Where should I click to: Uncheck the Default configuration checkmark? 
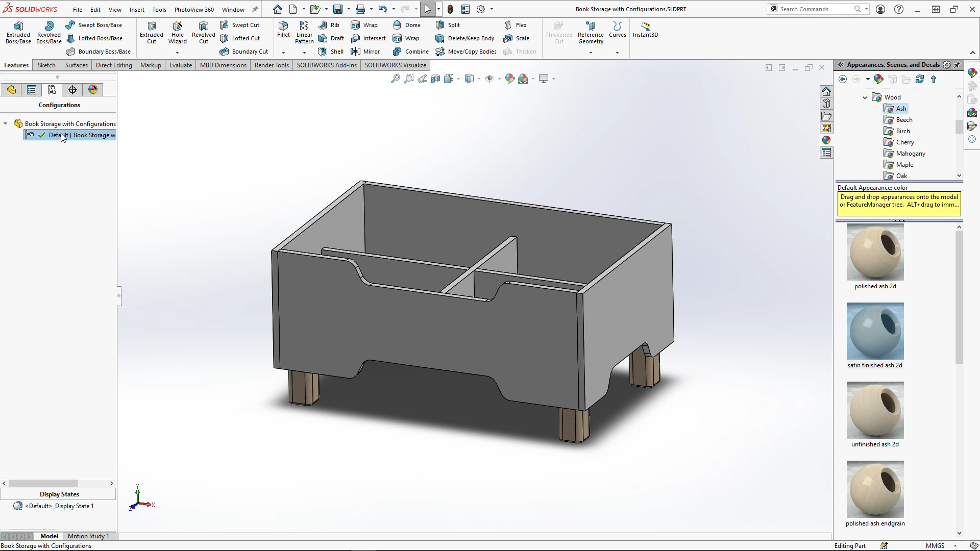click(x=42, y=135)
